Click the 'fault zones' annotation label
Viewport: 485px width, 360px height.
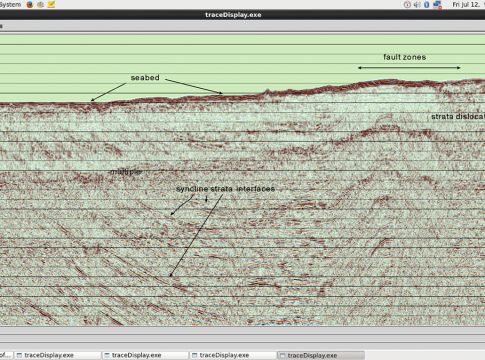[405, 57]
